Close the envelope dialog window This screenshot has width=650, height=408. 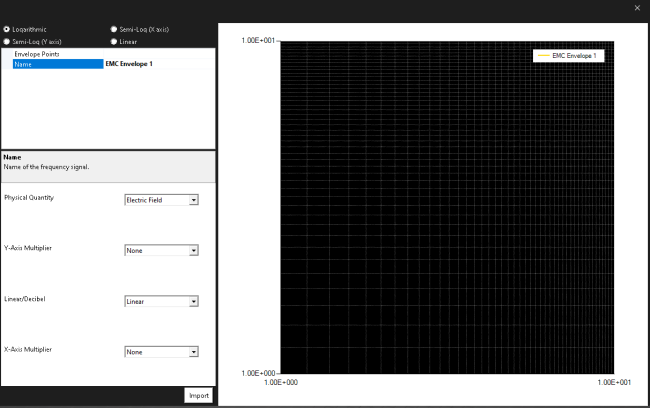pyautogui.click(x=637, y=8)
